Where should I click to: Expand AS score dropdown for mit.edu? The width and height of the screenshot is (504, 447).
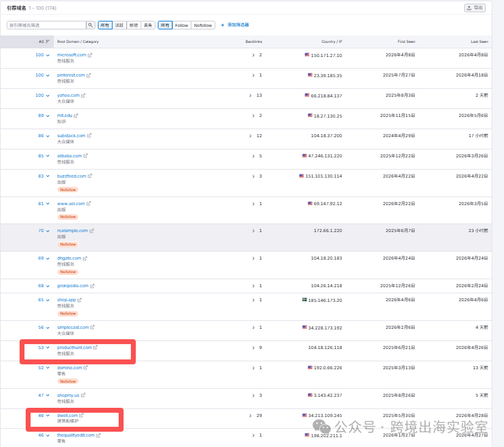[48, 116]
